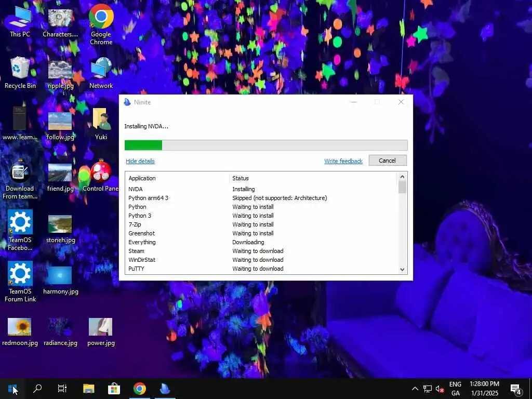Open harmony.jpg image file
The width and height of the screenshot is (532, 399).
coord(60,280)
